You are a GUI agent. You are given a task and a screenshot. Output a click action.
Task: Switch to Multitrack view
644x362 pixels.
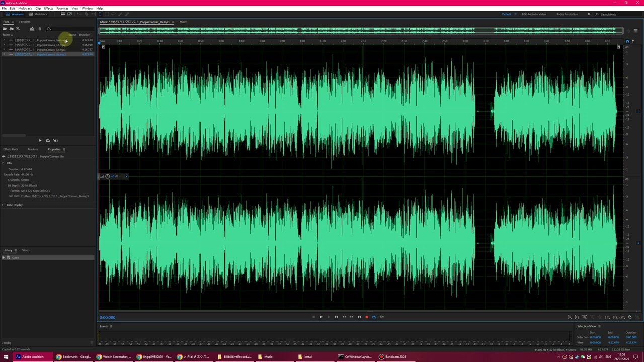(38, 14)
